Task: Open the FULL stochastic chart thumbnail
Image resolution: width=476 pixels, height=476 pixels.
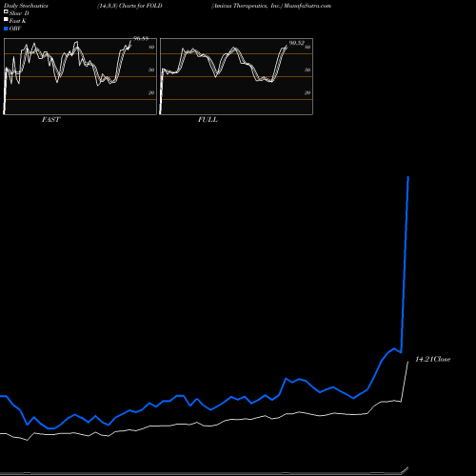Action: 236,76
